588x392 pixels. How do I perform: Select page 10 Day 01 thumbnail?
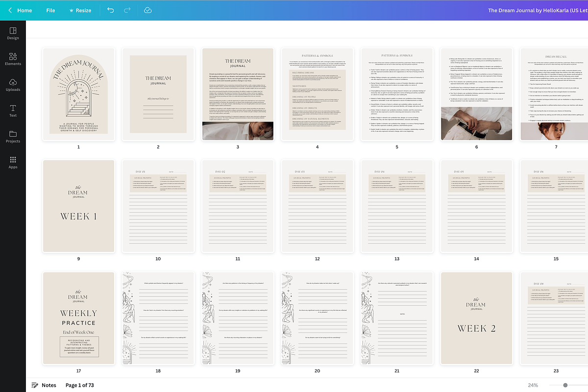[x=158, y=206]
